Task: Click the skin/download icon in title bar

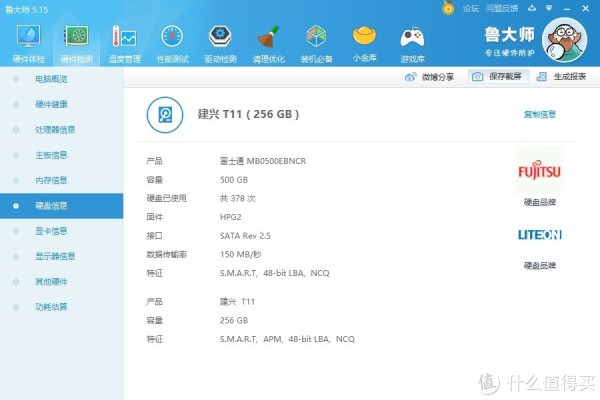Action: (532, 8)
